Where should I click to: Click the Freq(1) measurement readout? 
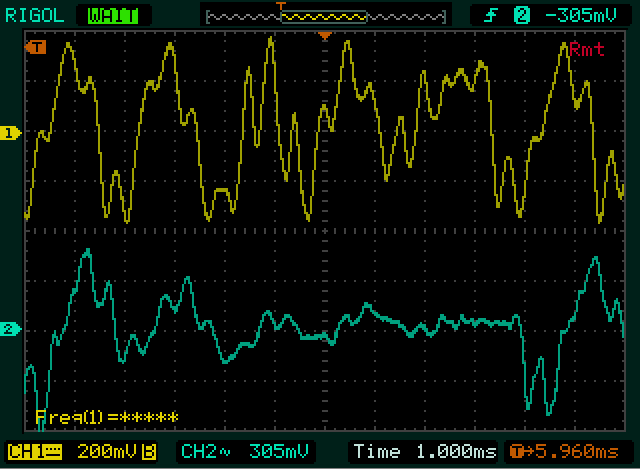[107, 417]
